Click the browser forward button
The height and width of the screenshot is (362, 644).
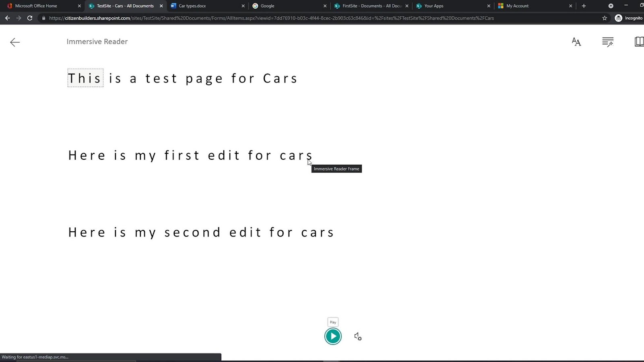[x=19, y=18]
